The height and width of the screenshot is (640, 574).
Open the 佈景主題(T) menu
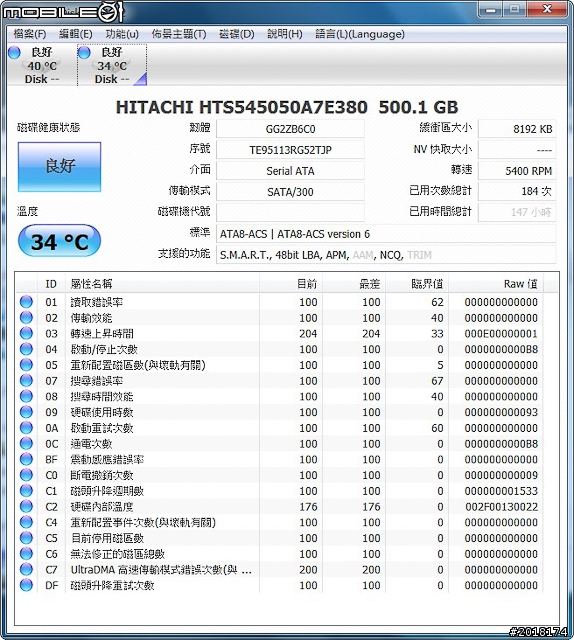click(x=179, y=34)
